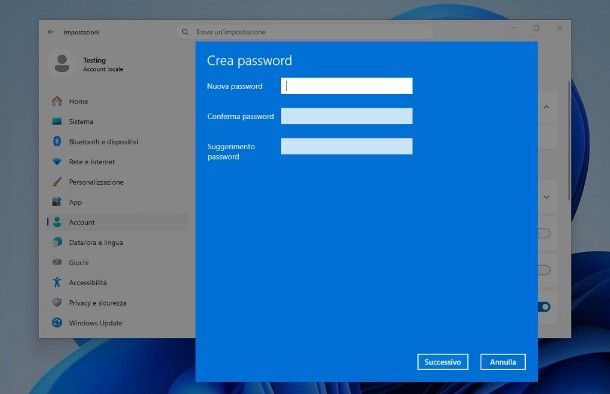Click the Successivo button

click(x=443, y=362)
